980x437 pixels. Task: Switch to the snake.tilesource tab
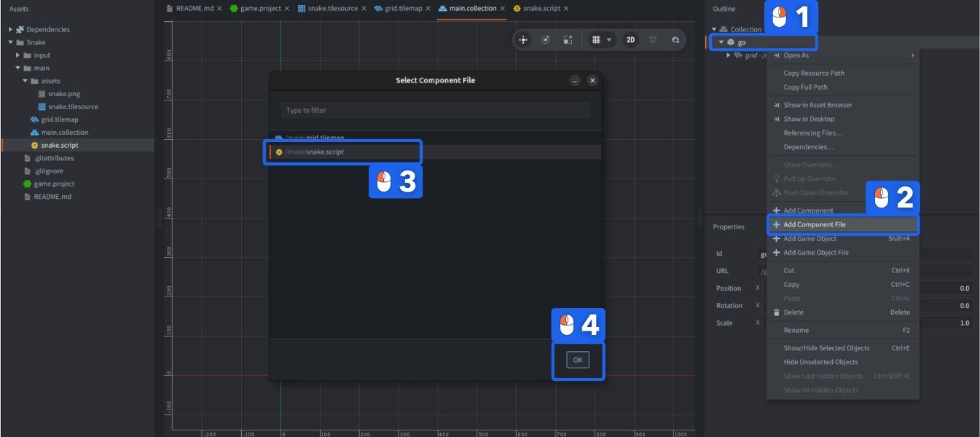[x=326, y=9]
